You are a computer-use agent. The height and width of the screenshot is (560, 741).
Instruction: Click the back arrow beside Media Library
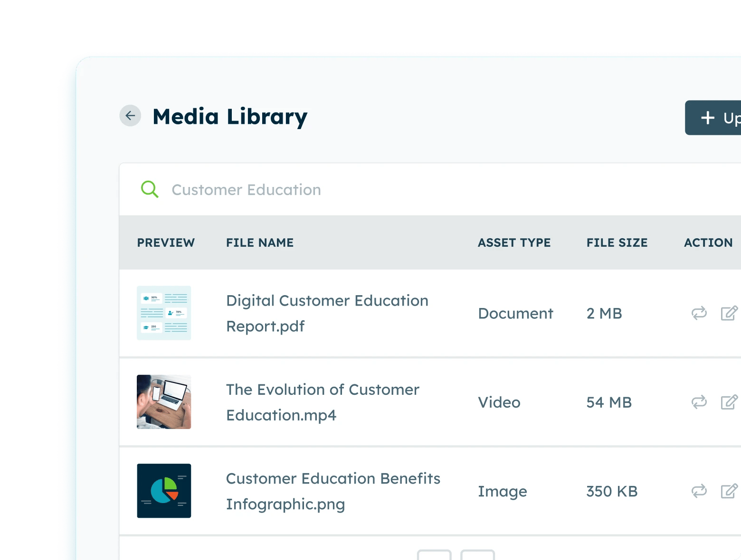coord(130,116)
